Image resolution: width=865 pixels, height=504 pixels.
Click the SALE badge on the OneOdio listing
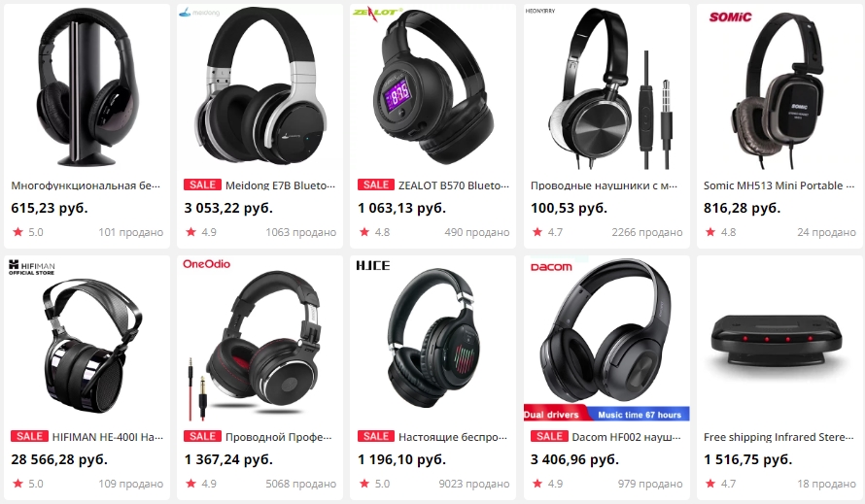click(x=202, y=436)
